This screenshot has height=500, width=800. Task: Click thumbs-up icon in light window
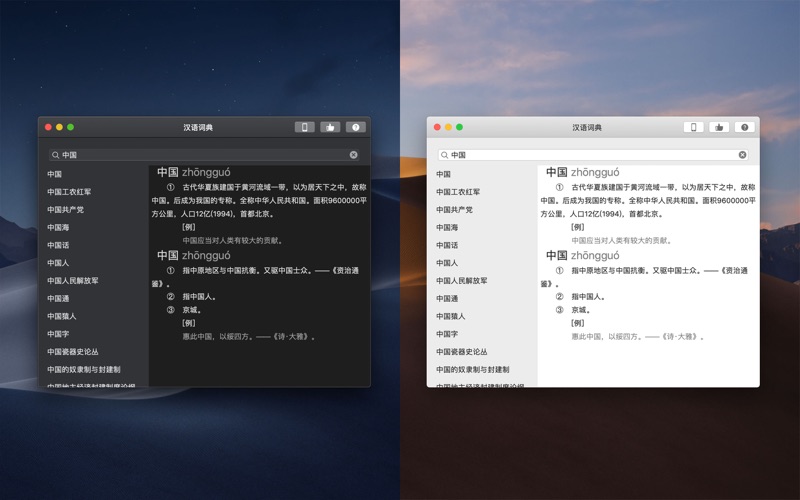pyautogui.click(x=719, y=127)
